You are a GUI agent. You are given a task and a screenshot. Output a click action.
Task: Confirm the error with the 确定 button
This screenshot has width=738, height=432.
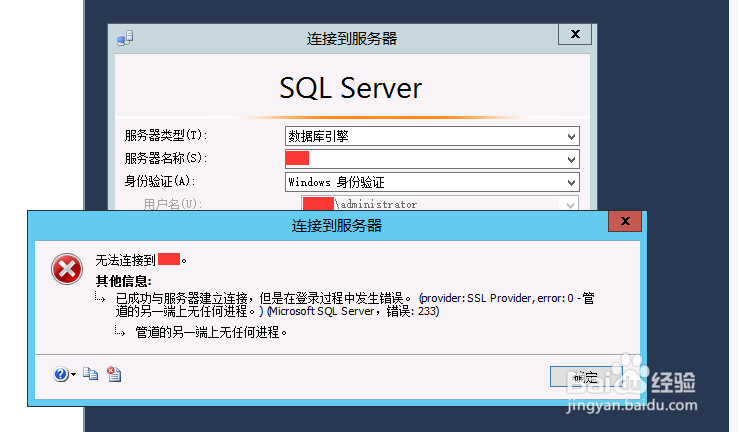(x=586, y=376)
